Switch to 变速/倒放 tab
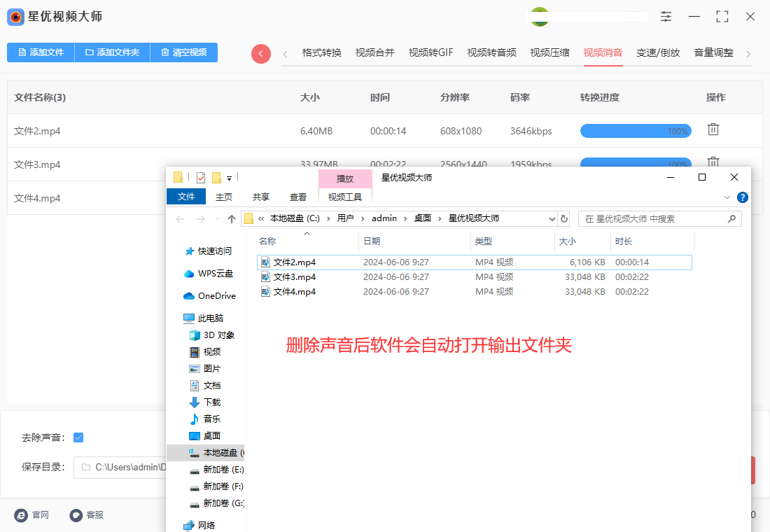Screen dimensions: 770x532 pos(658,52)
